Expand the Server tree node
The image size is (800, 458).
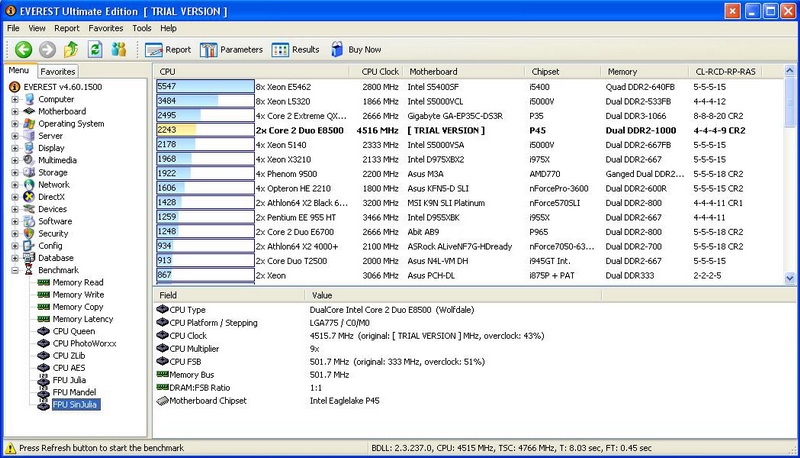pos(15,136)
